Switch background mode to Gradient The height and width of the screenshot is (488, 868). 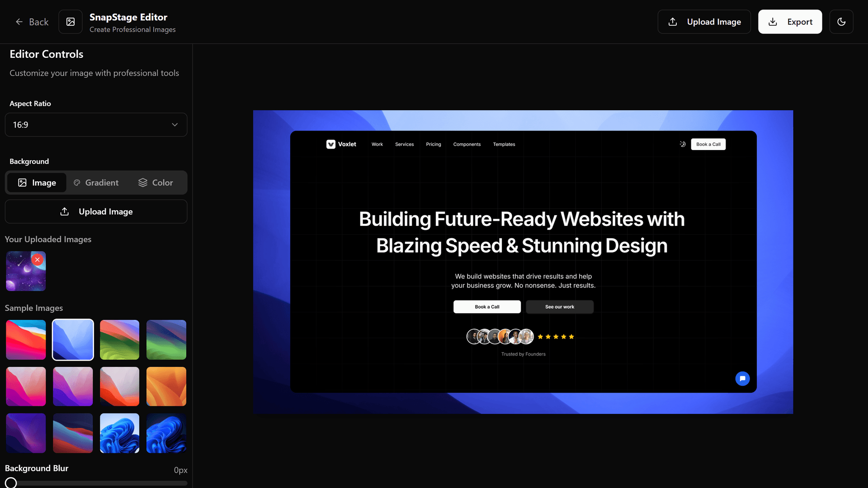point(96,183)
